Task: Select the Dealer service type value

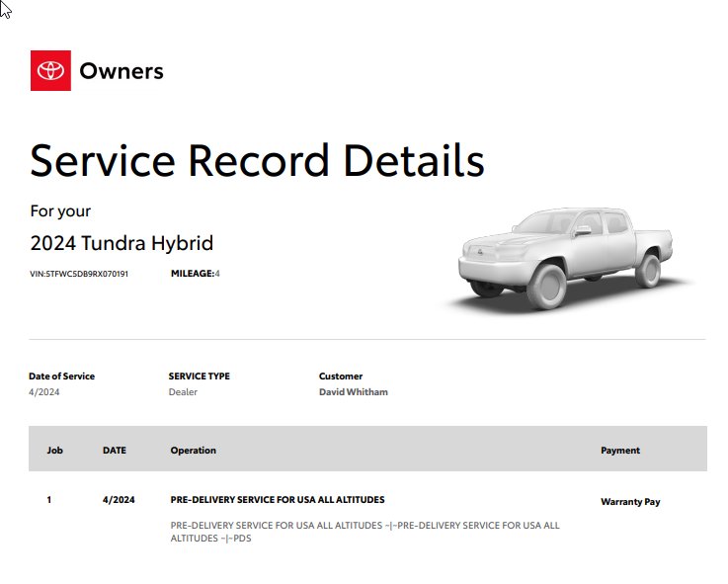Action: coord(183,392)
